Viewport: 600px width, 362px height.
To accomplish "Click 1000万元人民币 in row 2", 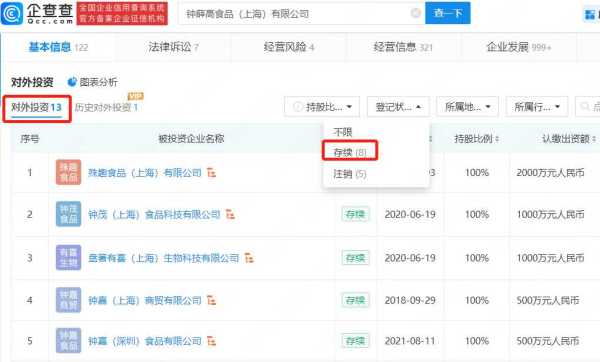I will tap(550, 214).
